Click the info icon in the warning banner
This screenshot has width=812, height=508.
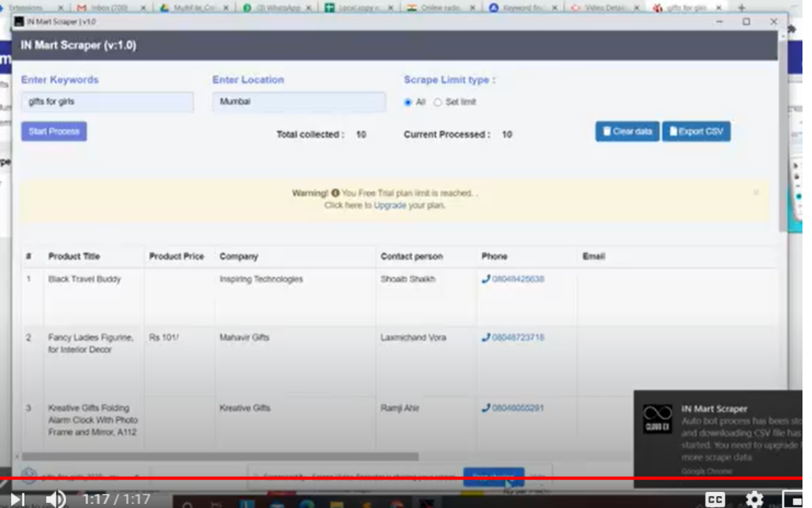[335, 193]
